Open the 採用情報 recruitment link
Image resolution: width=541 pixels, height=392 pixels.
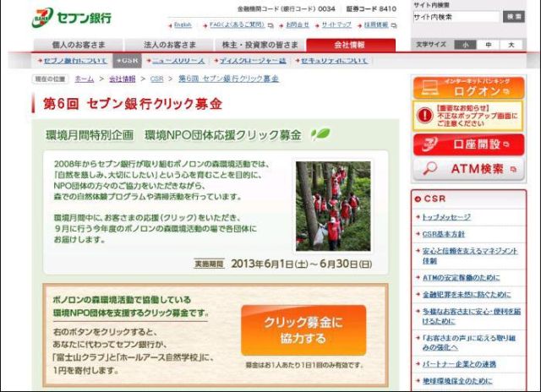point(376,24)
